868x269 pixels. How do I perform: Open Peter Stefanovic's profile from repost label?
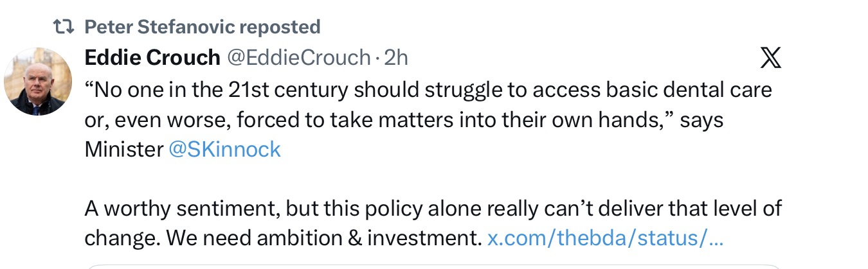click(158, 27)
